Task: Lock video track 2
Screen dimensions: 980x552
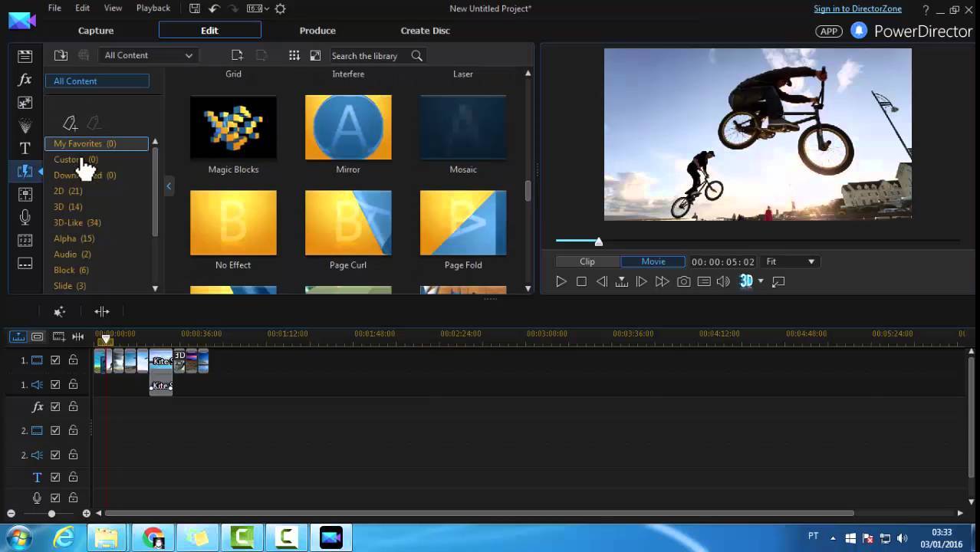Action: [x=74, y=431]
